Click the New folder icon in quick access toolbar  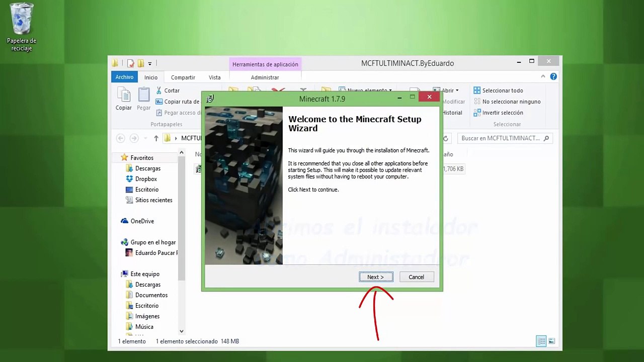141,63
